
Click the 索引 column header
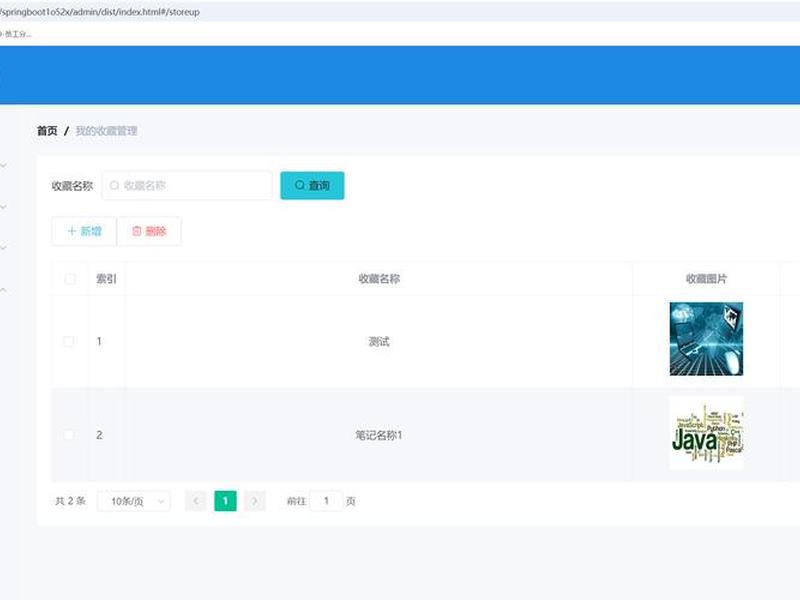tap(106, 279)
